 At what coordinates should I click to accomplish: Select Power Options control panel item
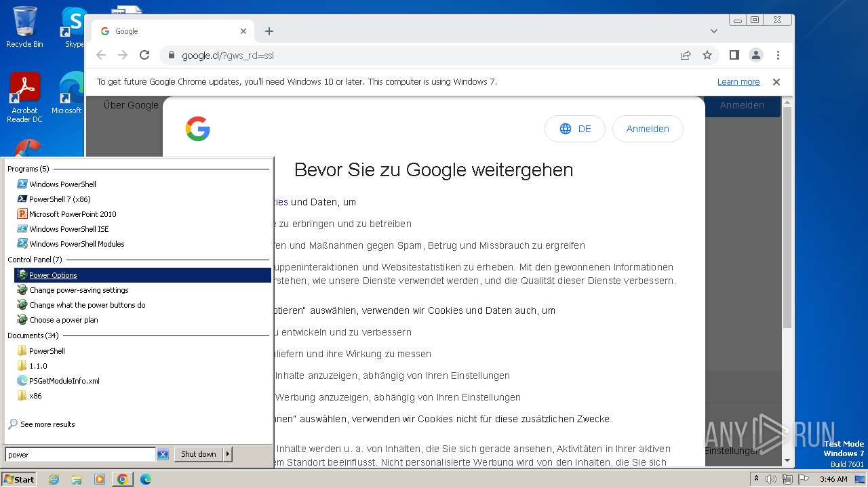[x=142, y=275]
